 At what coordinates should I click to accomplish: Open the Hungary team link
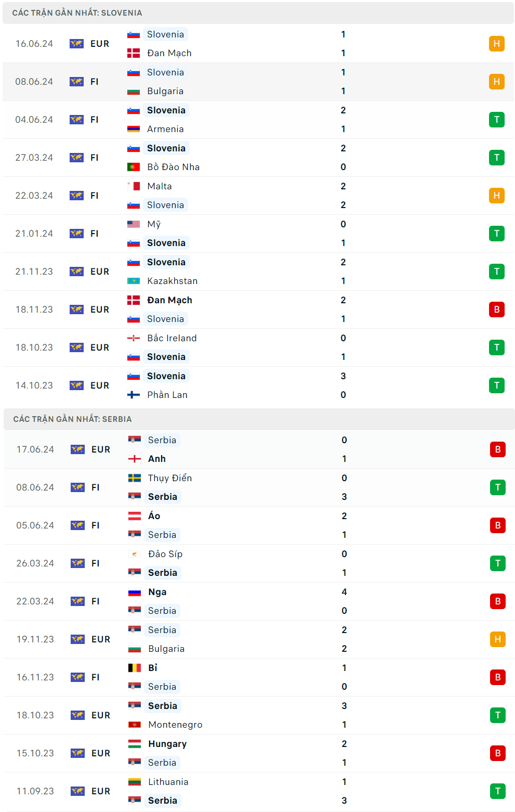(x=167, y=744)
